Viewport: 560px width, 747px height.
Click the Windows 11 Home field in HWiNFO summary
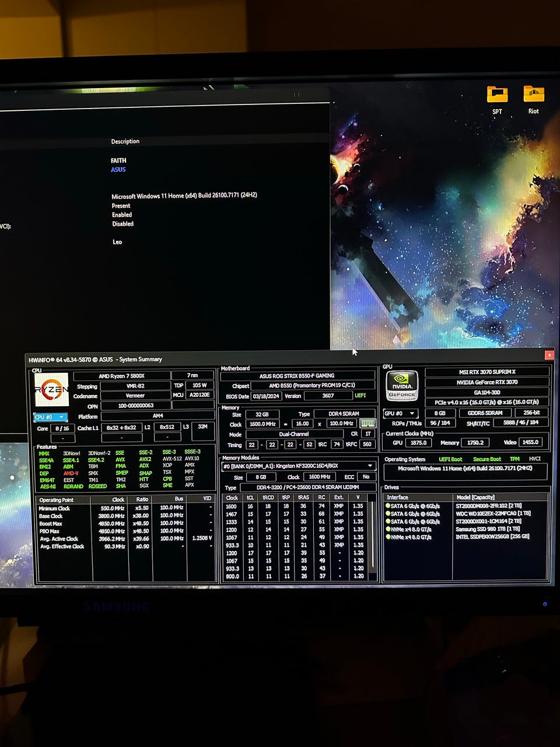465,471
